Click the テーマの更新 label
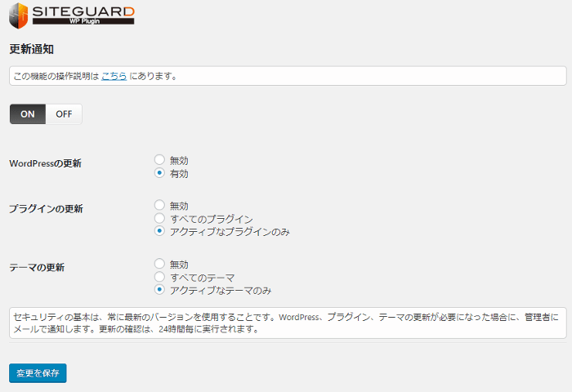572x392 pixels. click(37, 267)
